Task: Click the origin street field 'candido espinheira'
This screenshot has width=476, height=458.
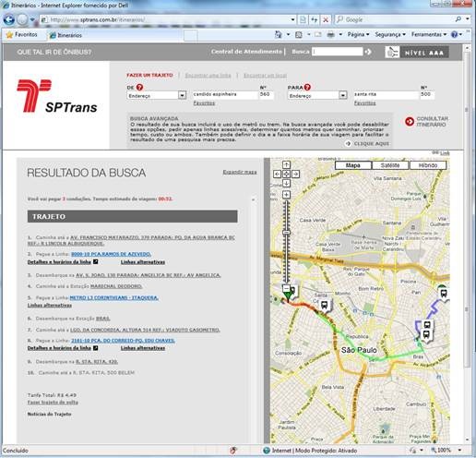Action: (225, 94)
